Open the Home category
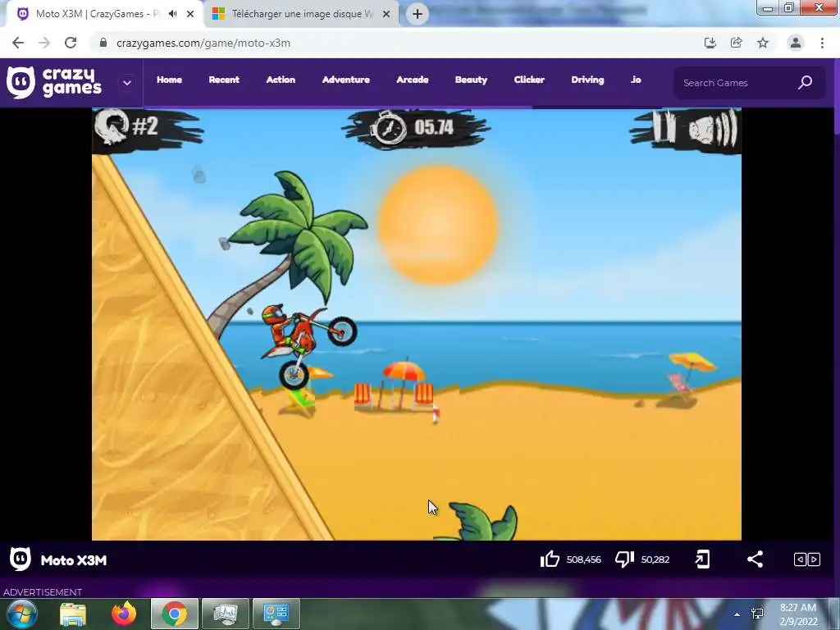The height and width of the screenshot is (630, 840). pos(169,80)
